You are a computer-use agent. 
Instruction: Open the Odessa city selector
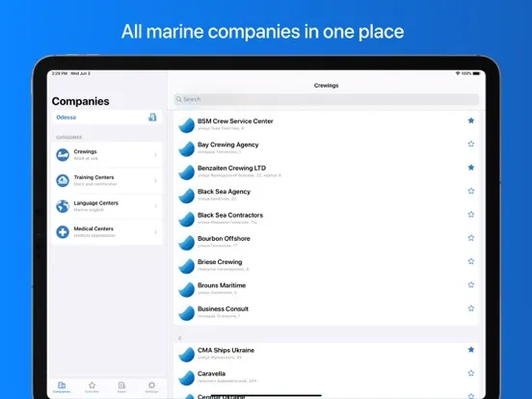click(107, 118)
